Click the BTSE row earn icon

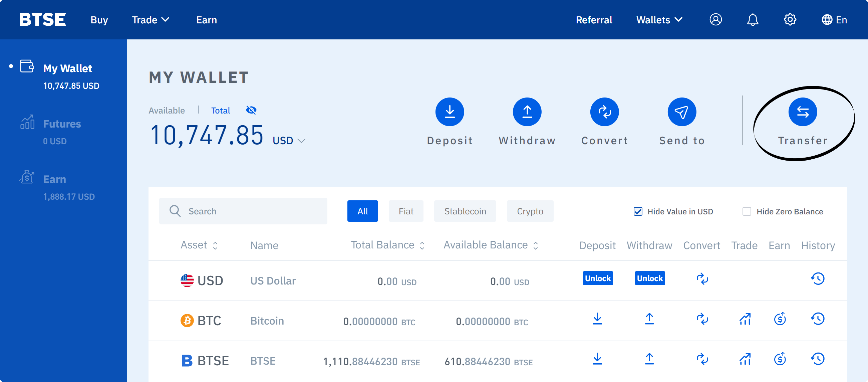tap(780, 359)
